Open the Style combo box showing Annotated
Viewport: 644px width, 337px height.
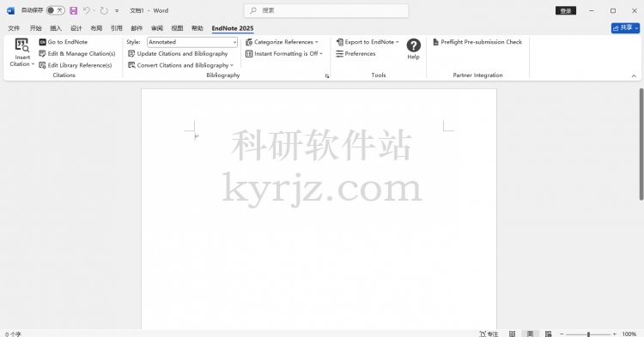tap(192, 42)
